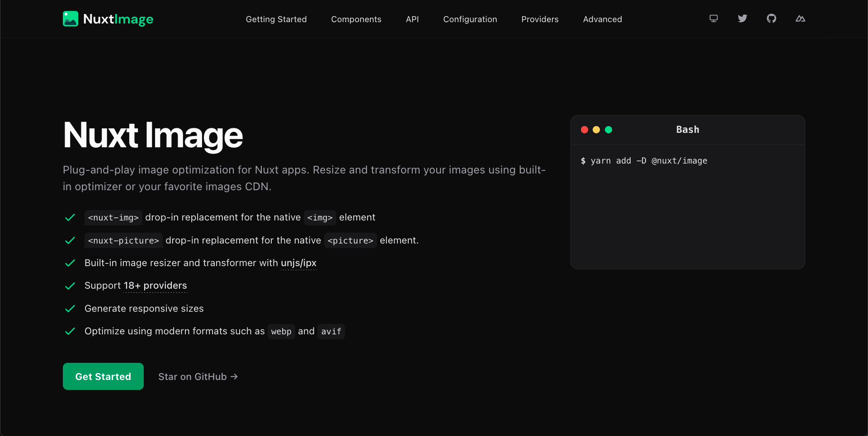Click the Plug-and-play description paragraph

pos(304,178)
